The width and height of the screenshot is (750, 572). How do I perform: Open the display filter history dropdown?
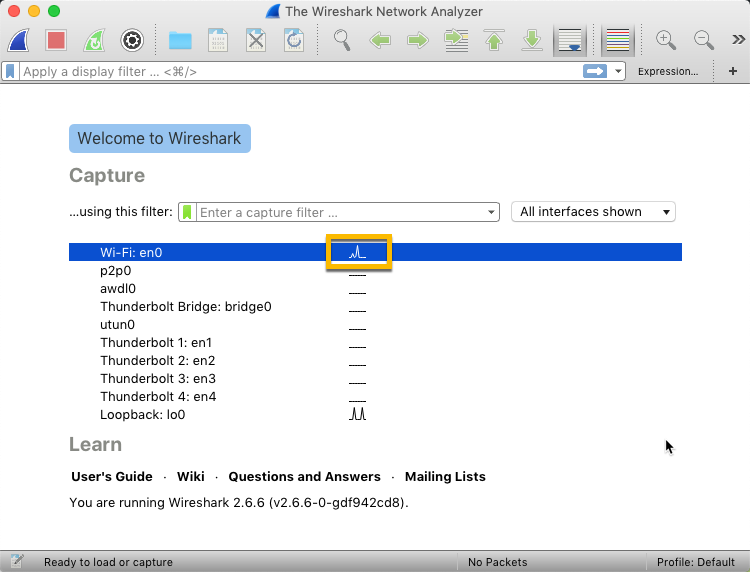coord(618,71)
